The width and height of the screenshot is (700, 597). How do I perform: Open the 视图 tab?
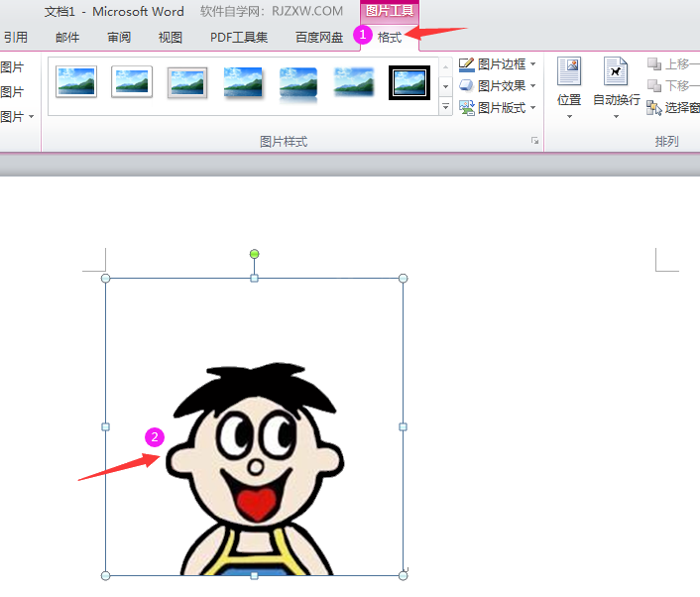tap(171, 37)
